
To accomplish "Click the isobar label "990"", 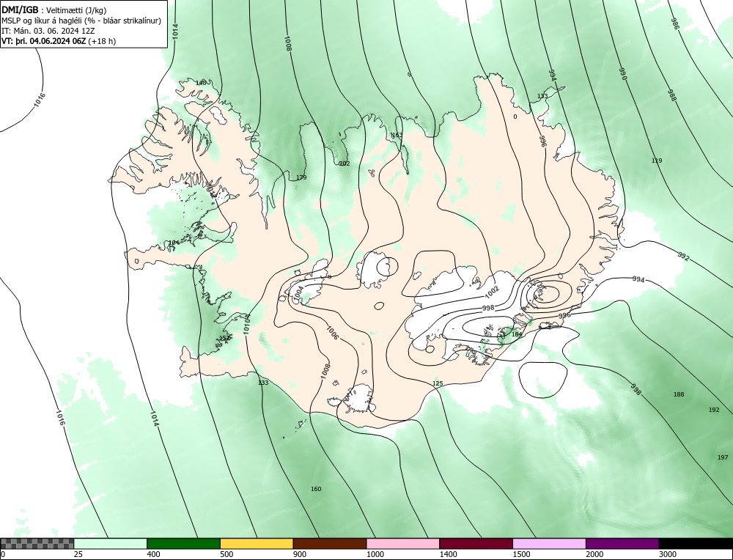I will click(622, 74).
